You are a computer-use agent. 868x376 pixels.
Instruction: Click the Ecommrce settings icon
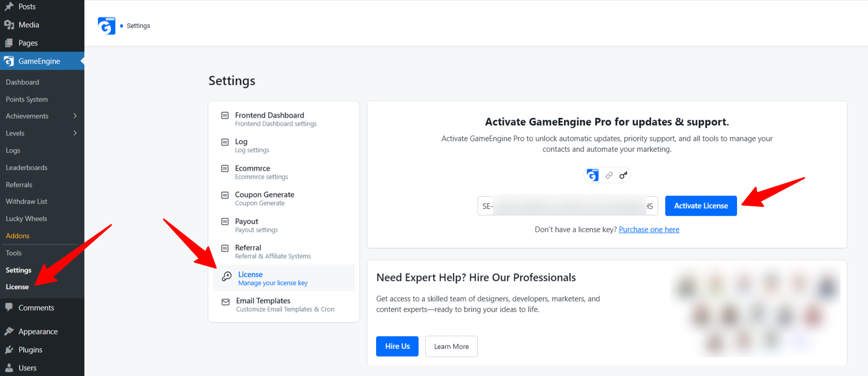[x=225, y=169]
